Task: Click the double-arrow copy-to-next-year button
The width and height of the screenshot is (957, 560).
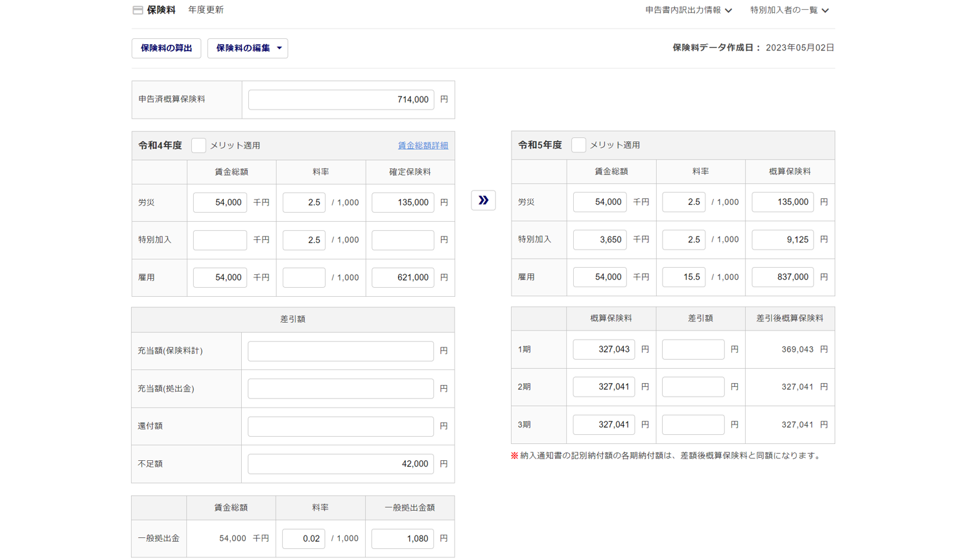Action: (x=483, y=200)
